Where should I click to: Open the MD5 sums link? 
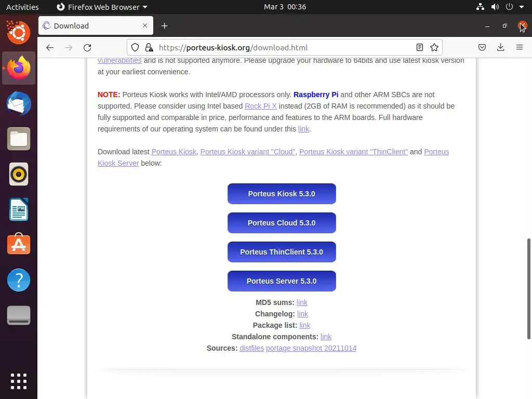(x=302, y=302)
